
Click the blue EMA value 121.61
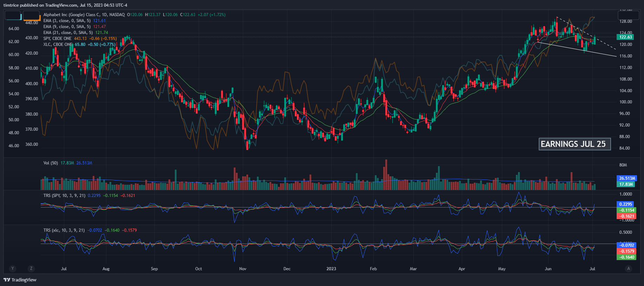(x=99, y=21)
